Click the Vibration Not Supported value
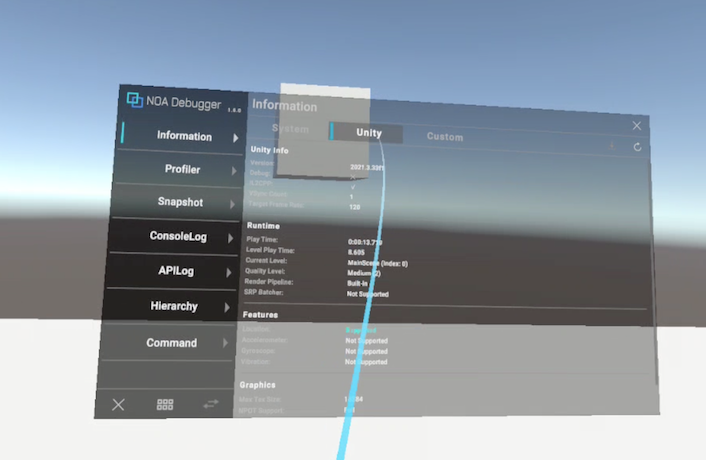The image size is (706, 460). (366, 362)
